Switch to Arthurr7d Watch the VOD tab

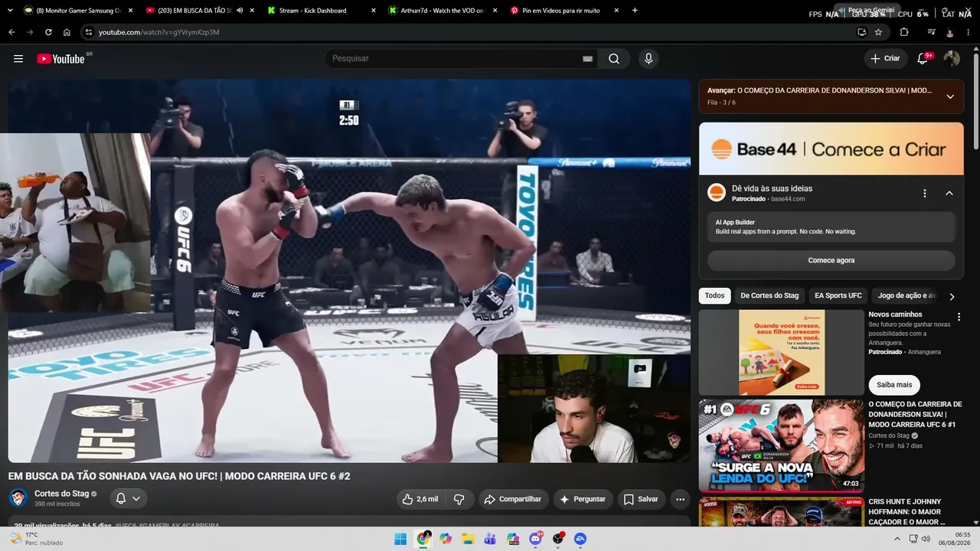click(x=443, y=11)
